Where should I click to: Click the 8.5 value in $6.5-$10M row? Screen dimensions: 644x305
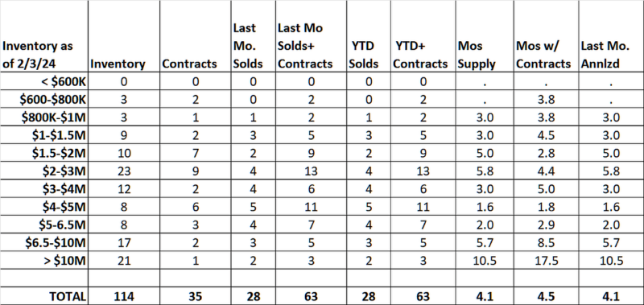pyautogui.click(x=546, y=242)
